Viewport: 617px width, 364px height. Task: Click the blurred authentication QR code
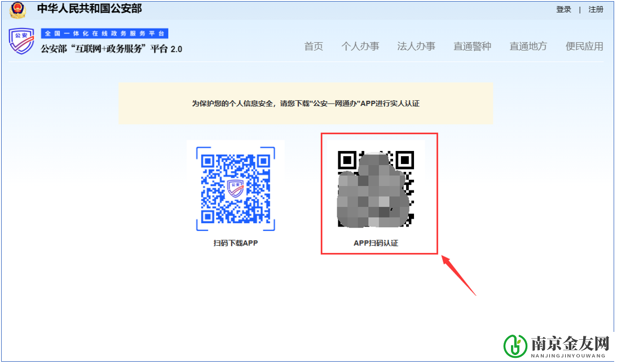376,189
